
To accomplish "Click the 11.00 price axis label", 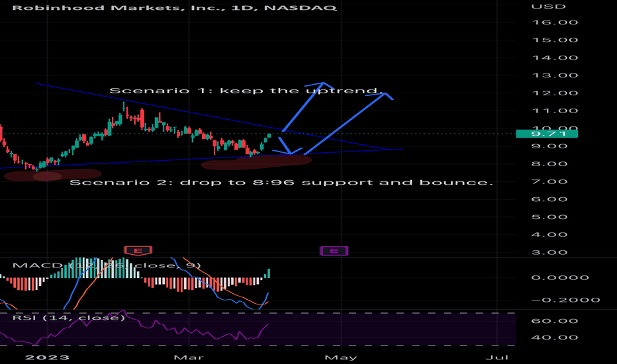I will point(555,111).
